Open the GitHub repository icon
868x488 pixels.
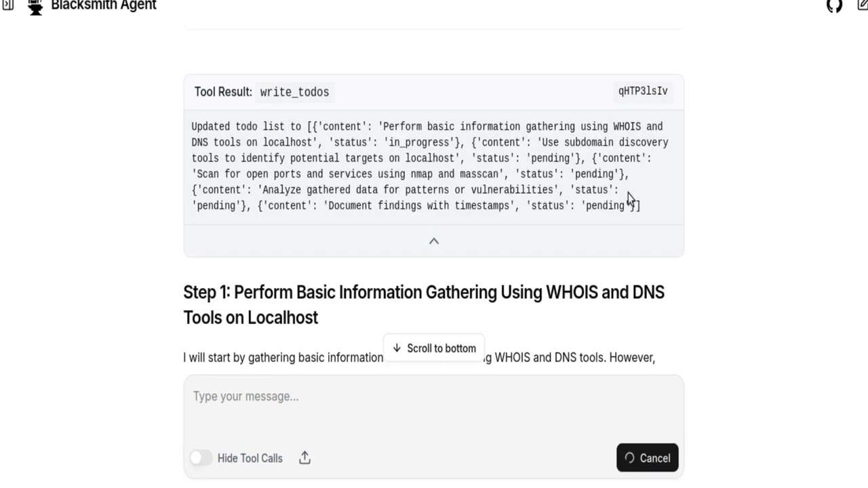[x=834, y=6]
